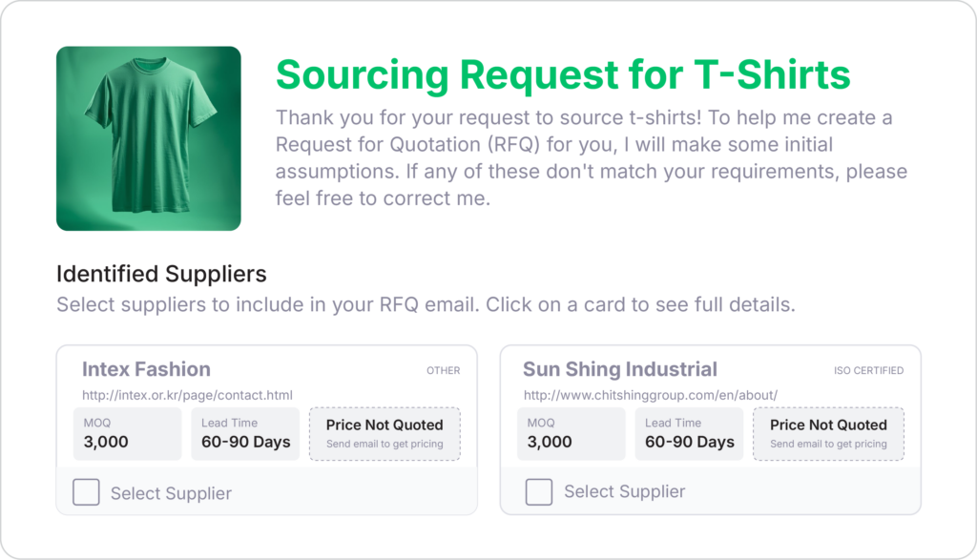Viewport: 977px width, 560px height.
Task: Click the ISO CERTIFIED badge on Sun Shing
Action: coord(868,370)
